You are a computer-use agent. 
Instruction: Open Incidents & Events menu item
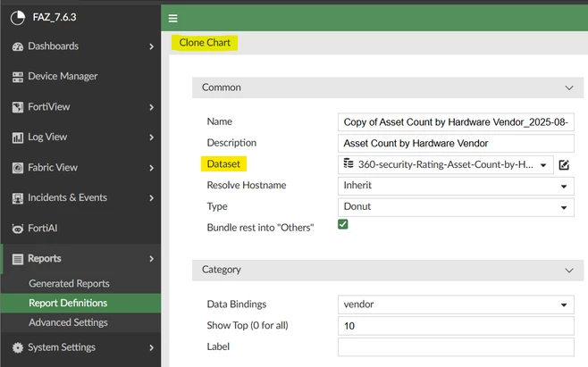click(80, 198)
